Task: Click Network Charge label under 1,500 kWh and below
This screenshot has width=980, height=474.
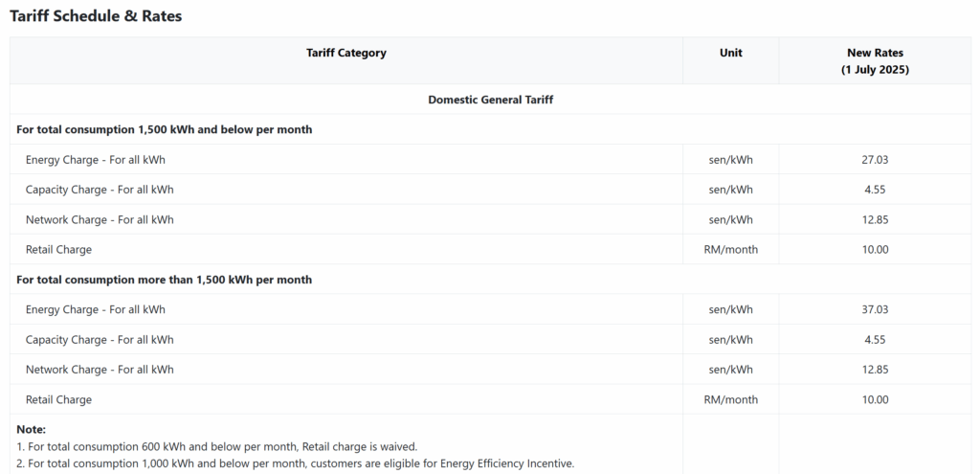Action: point(100,219)
